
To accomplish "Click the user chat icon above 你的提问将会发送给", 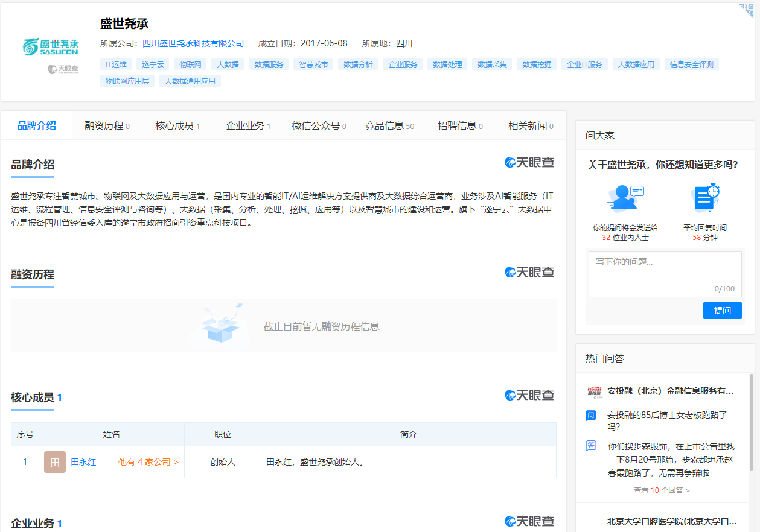I will click(x=625, y=198).
